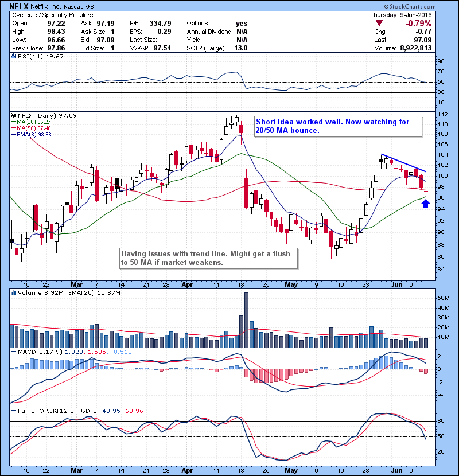
Task: Click the green MA(20) 96.27 legend entry
Action: click(x=31, y=122)
